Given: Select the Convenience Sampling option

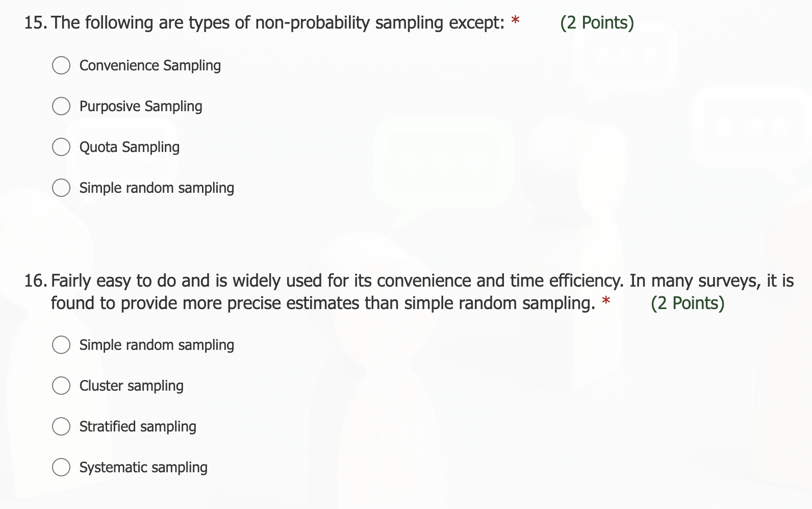Looking at the screenshot, I should [x=61, y=65].
